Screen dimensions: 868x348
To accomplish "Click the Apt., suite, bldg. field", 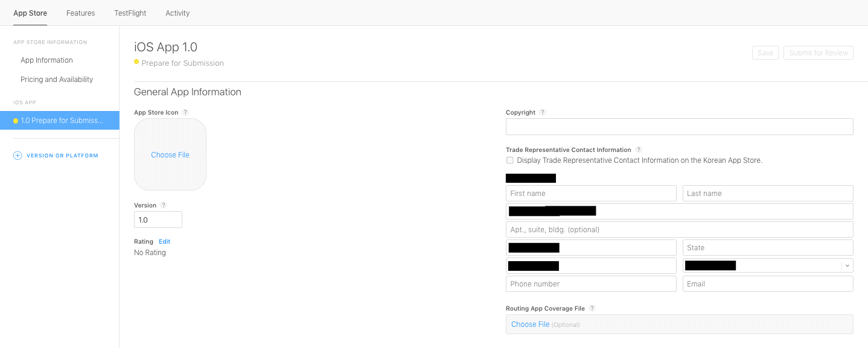I will [x=680, y=229].
